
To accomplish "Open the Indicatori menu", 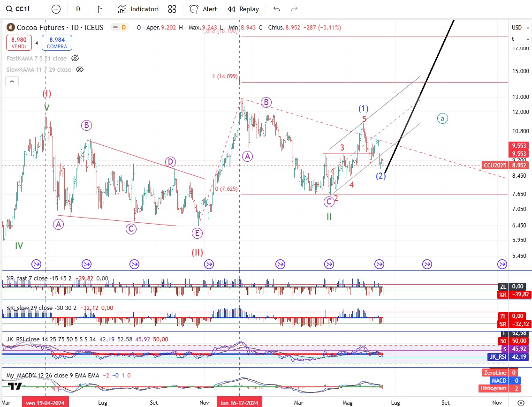I will (x=138, y=9).
